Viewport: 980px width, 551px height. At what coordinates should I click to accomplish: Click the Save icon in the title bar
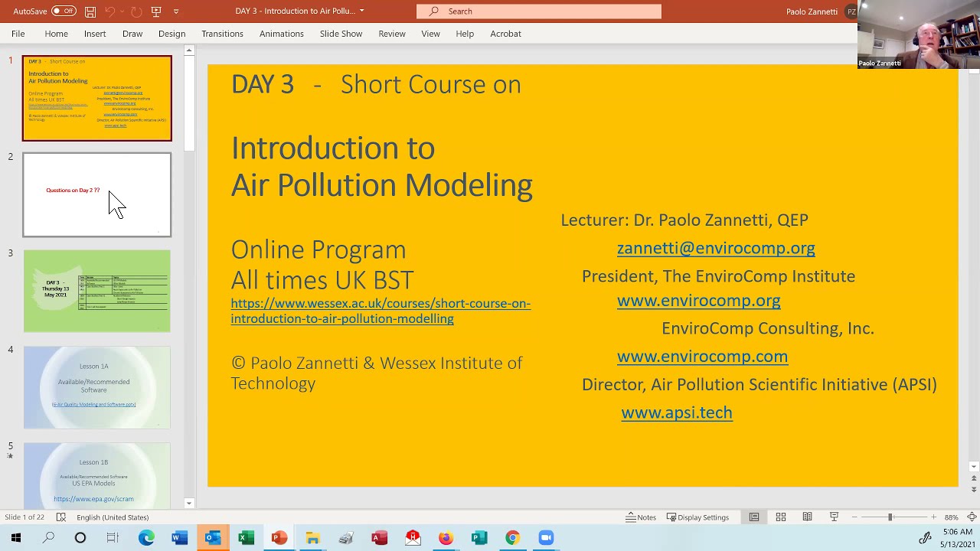coord(90,11)
